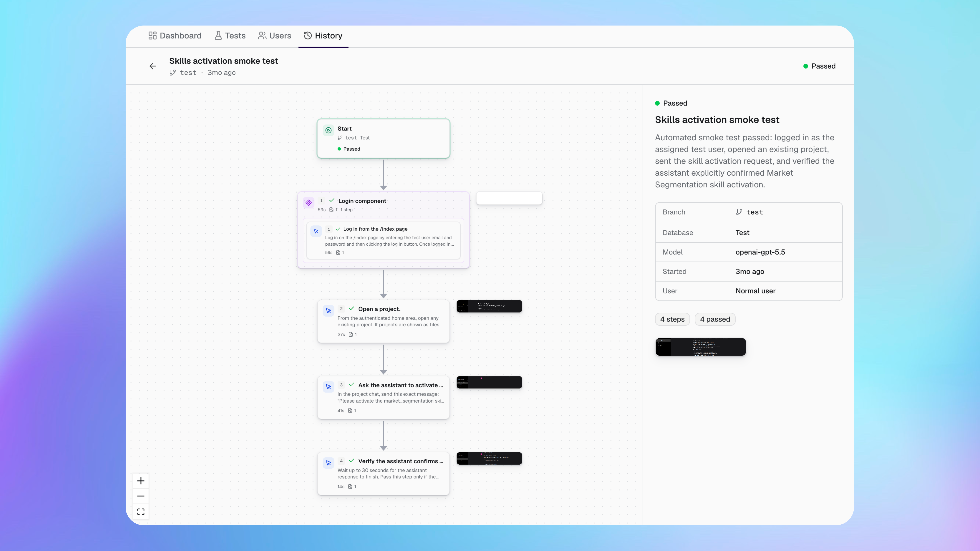Open the Log in from the /index page step
980x551 pixels.
tap(384, 240)
